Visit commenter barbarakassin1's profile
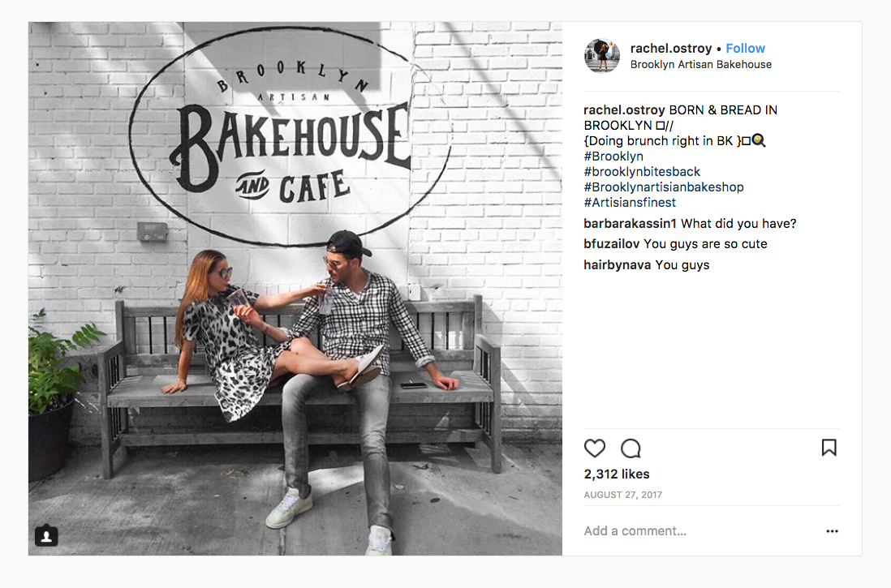Screen dimensions: 891x588 [630, 224]
